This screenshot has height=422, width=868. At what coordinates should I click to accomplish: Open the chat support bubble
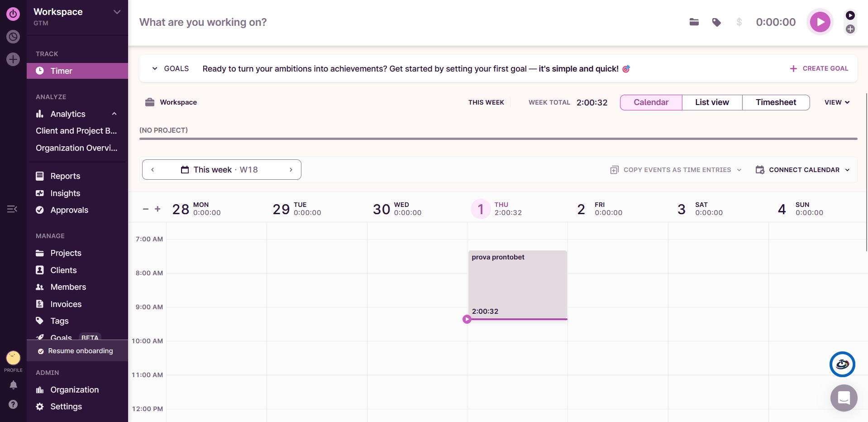click(844, 398)
